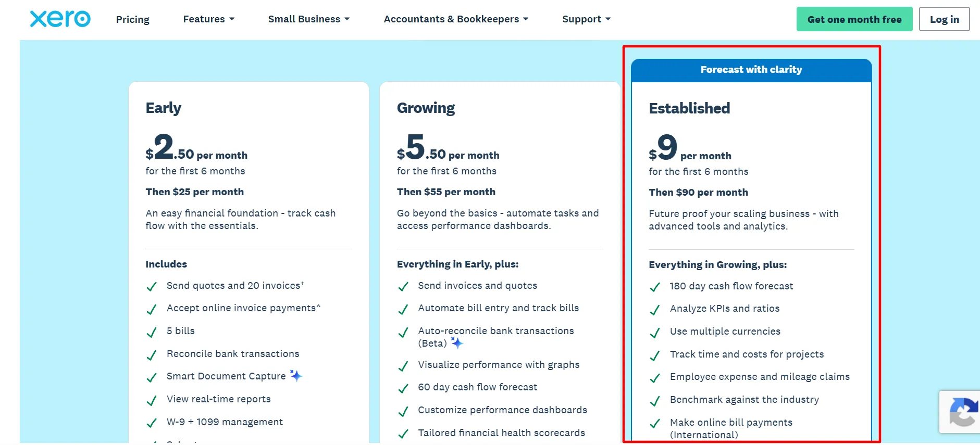Click Make online bill payments (International) text
This screenshot has width=980, height=445.
(x=731, y=428)
